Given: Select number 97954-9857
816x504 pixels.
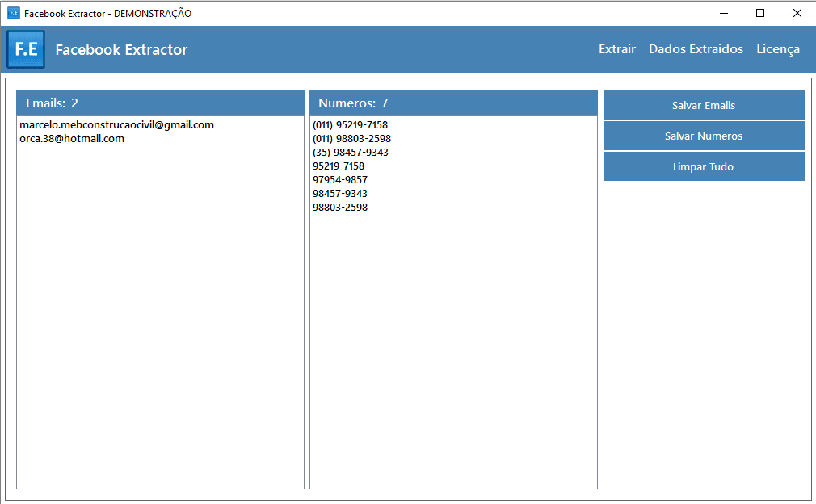Looking at the screenshot, I should click(x=340, y=179).
